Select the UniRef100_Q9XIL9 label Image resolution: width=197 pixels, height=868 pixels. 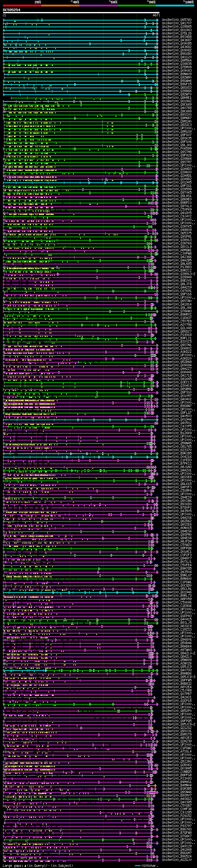(177, 247)
